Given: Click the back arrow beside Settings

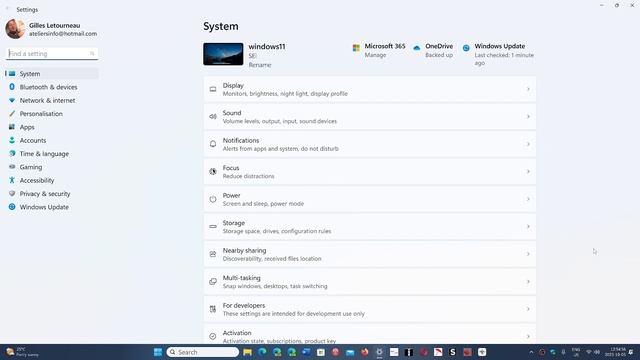Looking at the screenshot, I should (7, 9).
